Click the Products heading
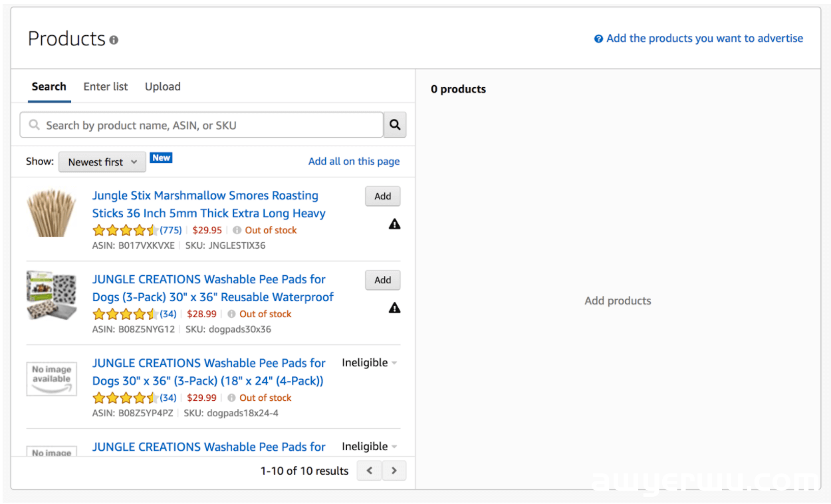The height and width of the screenshot is (504, 831). coord(66,39)
